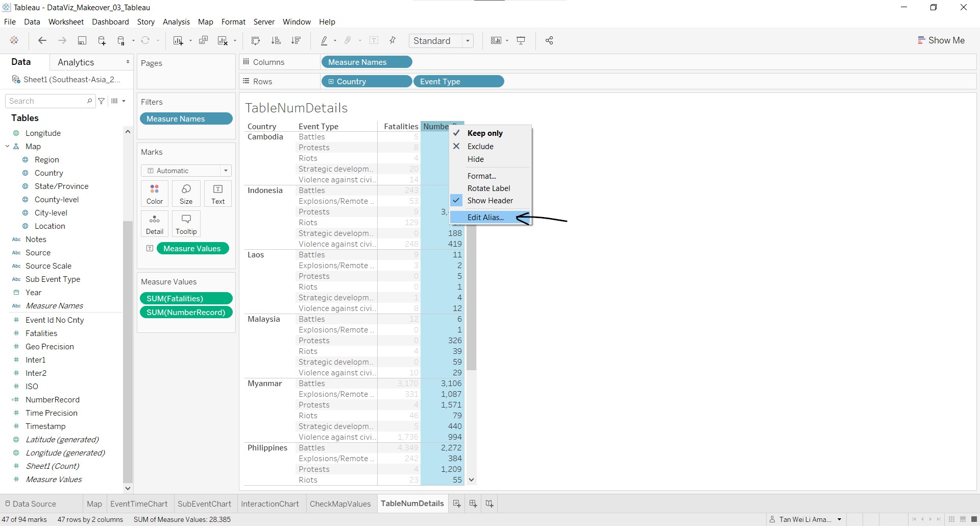The width and height of the screenshot is (980, 526).
Task: Click the Show Me button
Action: 941,40
